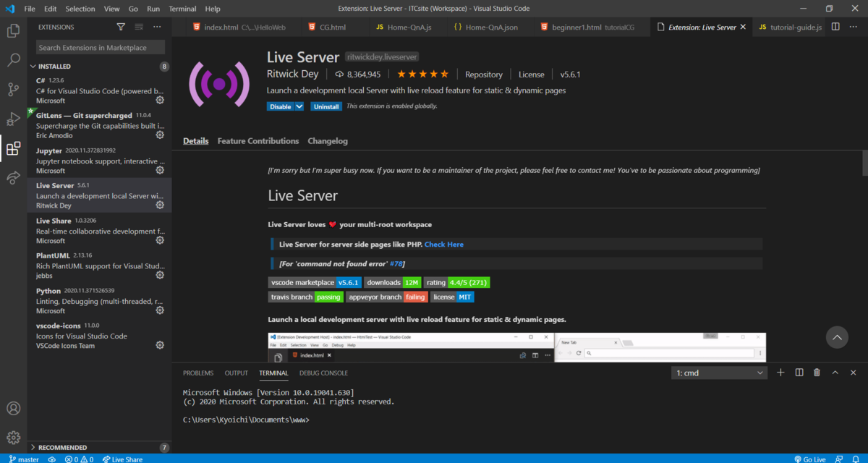
Task: Click the Repository link
Action: click(484, 75)
